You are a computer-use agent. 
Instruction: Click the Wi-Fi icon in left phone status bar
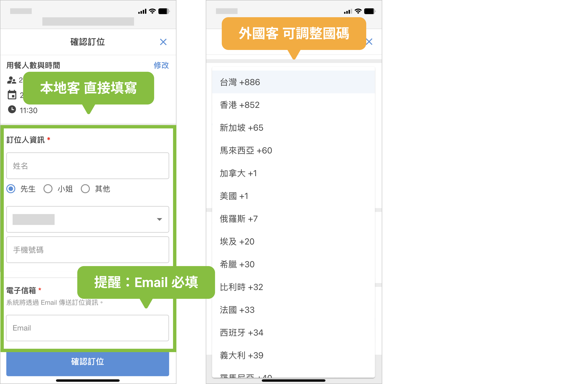click(152, 11)
